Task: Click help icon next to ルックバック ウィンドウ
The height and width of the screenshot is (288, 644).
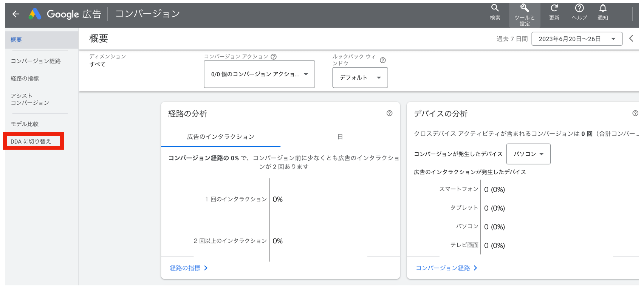Action: point(382,60)
